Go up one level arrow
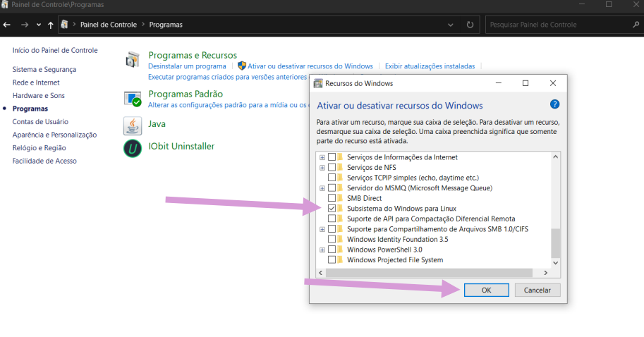The image size is (644, 337). [50, 25]
